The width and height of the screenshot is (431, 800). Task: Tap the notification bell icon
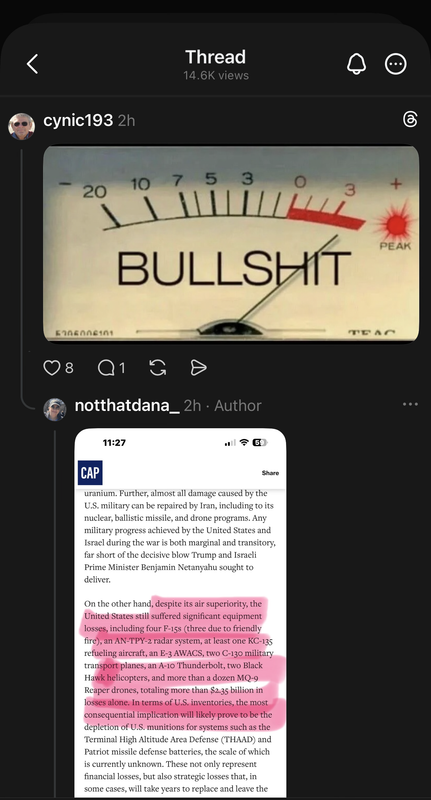pos(357,64)
